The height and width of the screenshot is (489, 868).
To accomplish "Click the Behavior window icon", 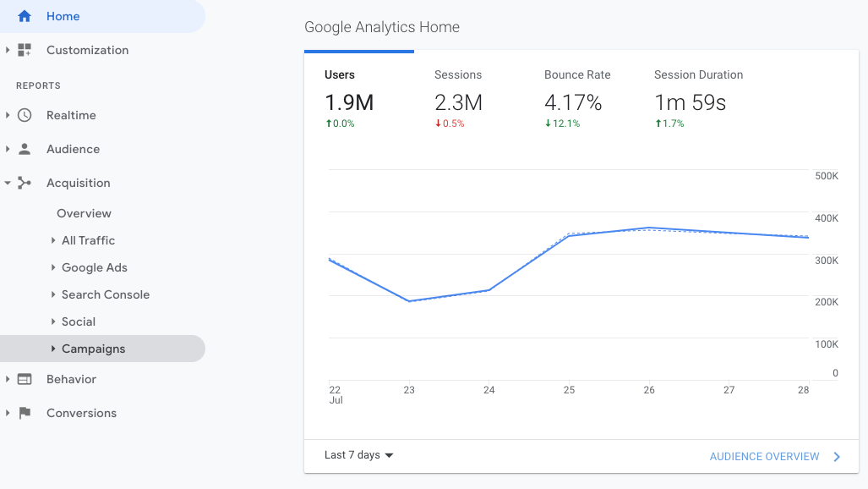I will [x=25, y=379].
